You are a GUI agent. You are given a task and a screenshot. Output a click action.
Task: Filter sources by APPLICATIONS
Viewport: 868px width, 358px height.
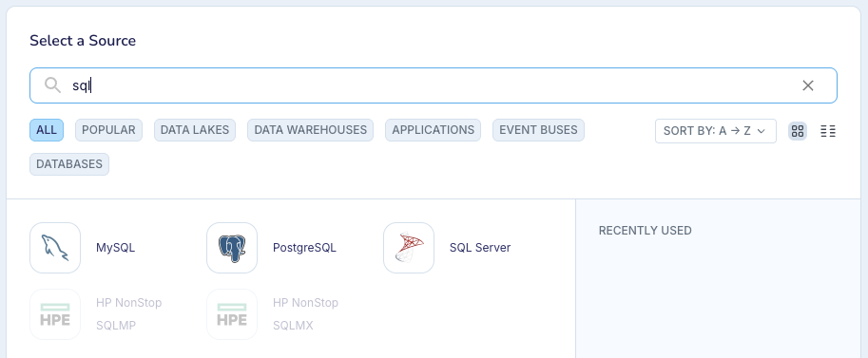click(x=434, y=130)
